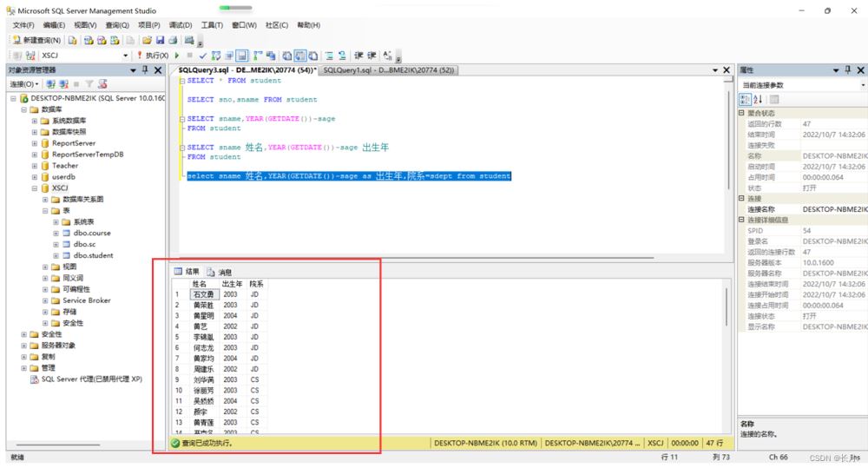Open the 当前连接参数 dropdown in properties
The image size is (868, 468).
click(x=863, y=85)
